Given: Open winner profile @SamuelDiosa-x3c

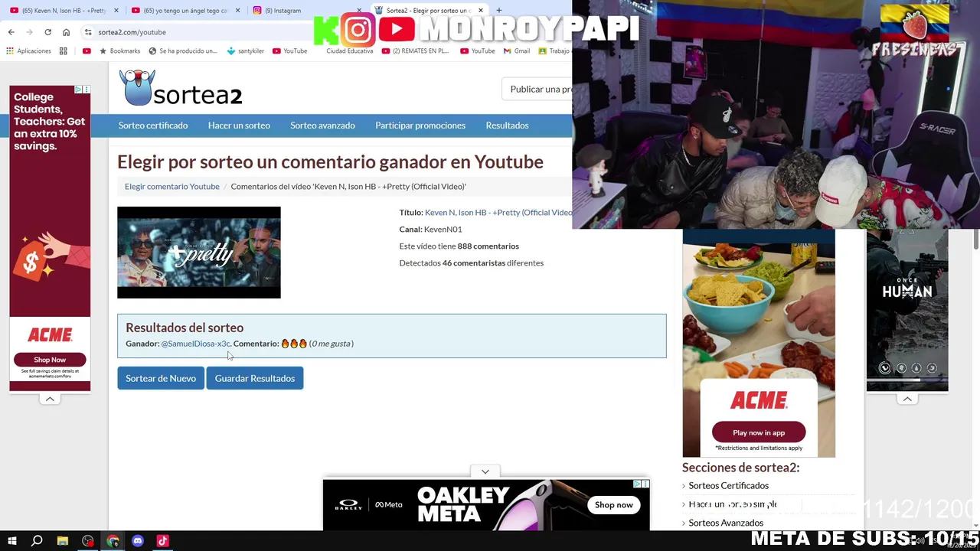Looking at the screenshot, I should [195, 344].
